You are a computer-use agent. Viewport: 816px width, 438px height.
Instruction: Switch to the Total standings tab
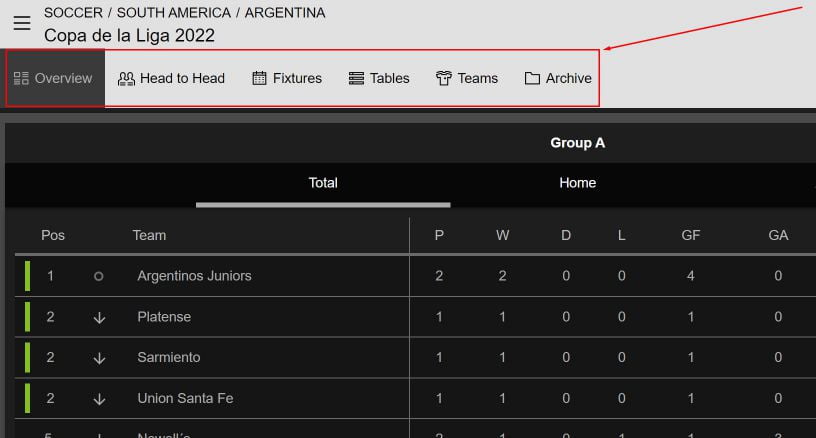[x=323, y=183]
